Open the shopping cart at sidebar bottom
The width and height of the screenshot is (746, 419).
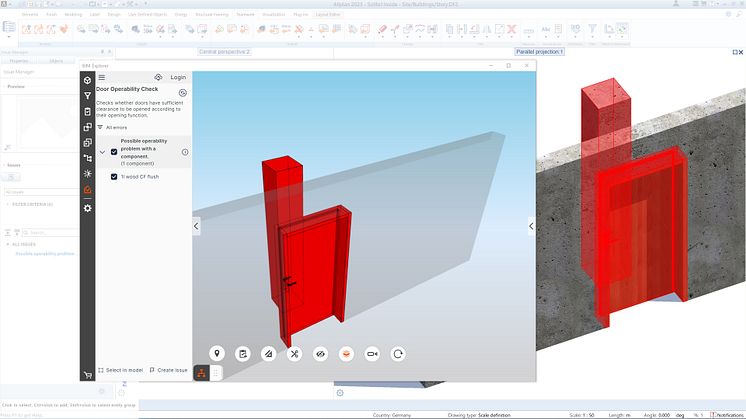88,375
